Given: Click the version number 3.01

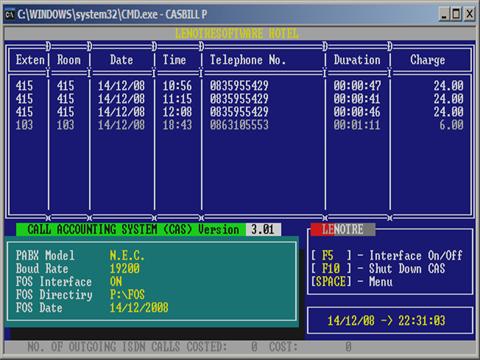Looking at the screenshot, I should coord(263,229).
